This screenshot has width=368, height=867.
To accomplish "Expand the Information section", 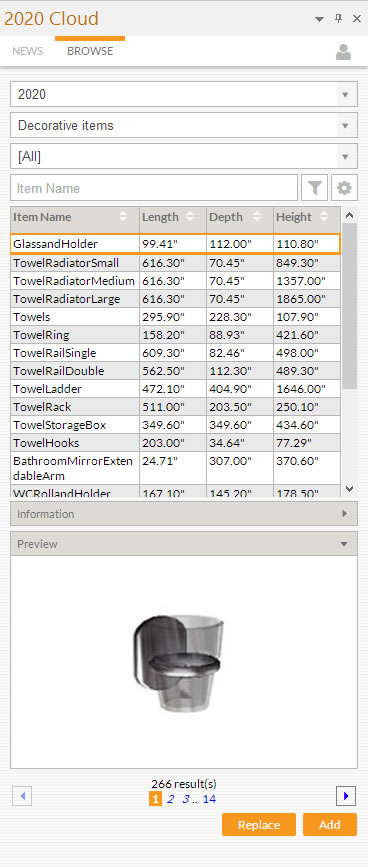I will coord(184,514).
